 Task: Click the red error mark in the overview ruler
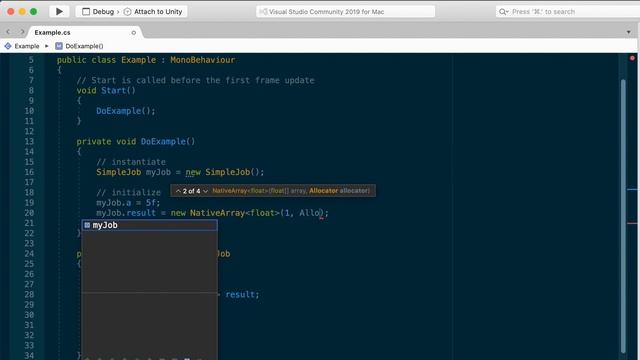click(632, 223)
